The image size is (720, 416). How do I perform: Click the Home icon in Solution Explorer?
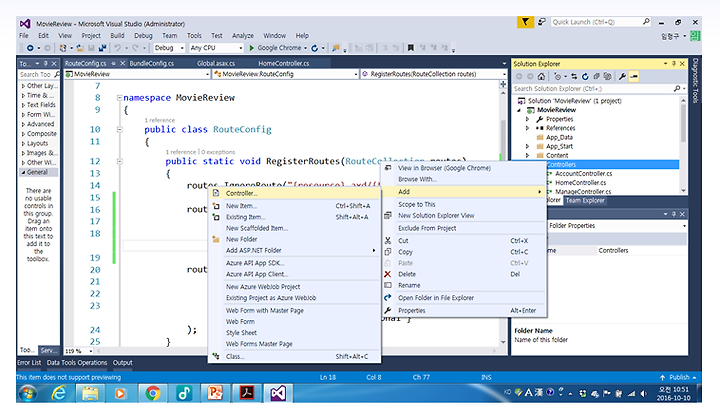point(541,77)
